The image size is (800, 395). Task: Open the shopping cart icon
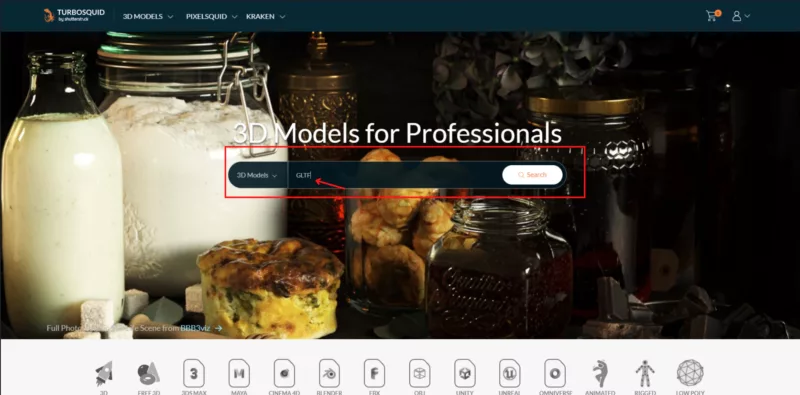click(x=712, y=16)
